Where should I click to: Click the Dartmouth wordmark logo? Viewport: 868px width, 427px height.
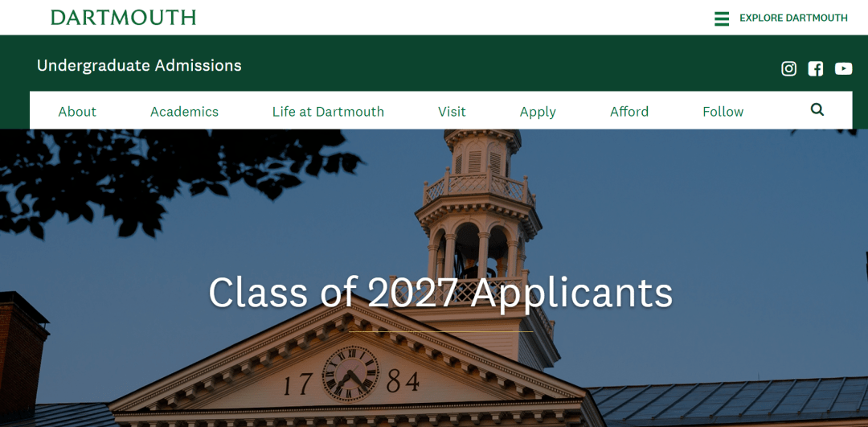124,18
